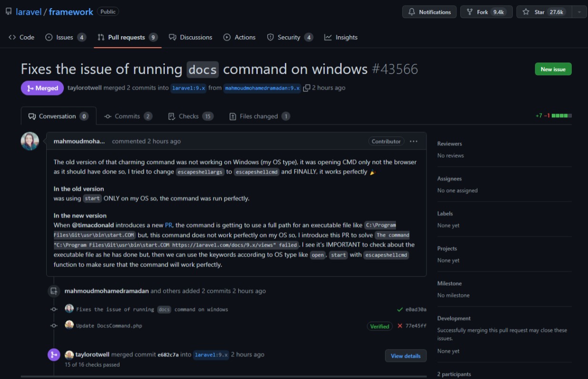Click the repository icon beside laravel
Viewport: 588px width, 379px height.
[x=9, y=11]
